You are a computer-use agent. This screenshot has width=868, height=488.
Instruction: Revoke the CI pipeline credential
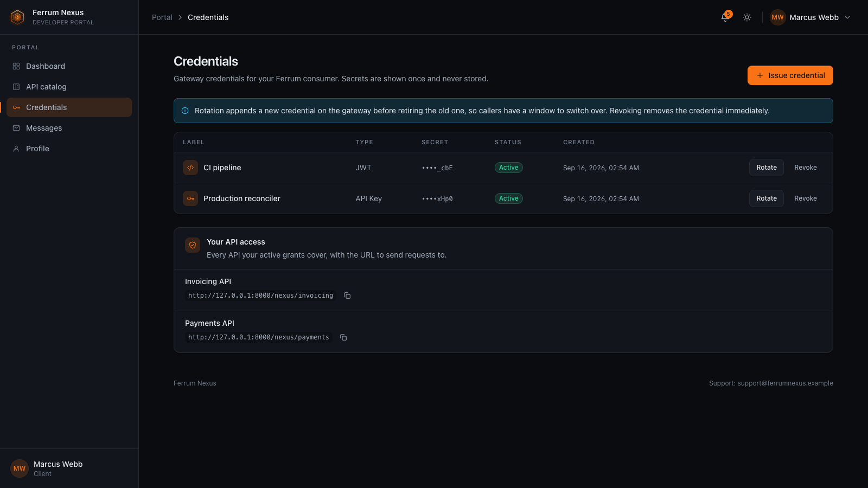tap(806, 168)
